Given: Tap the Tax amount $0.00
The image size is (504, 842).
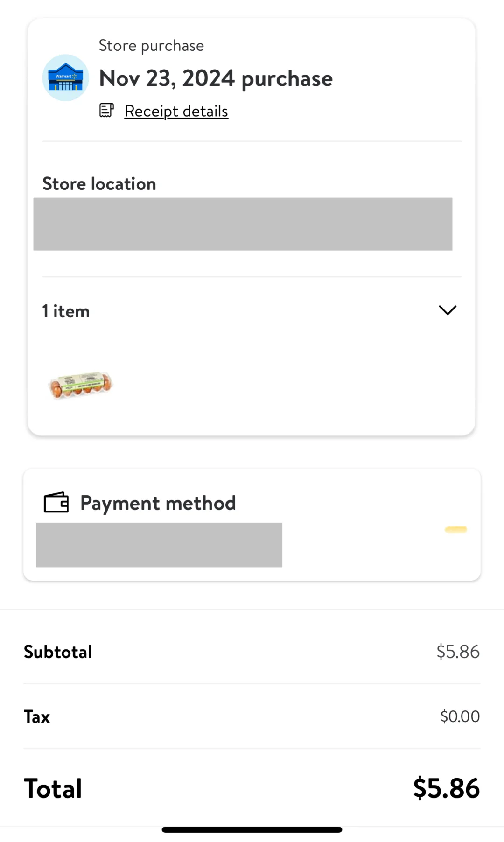Looking at the screenshot, I should click(460, 716).
